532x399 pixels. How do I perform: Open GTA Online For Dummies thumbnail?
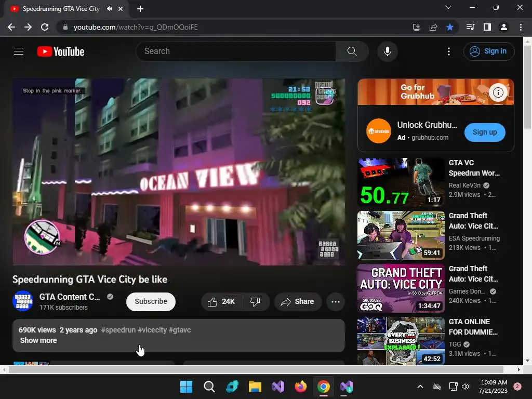401,341
